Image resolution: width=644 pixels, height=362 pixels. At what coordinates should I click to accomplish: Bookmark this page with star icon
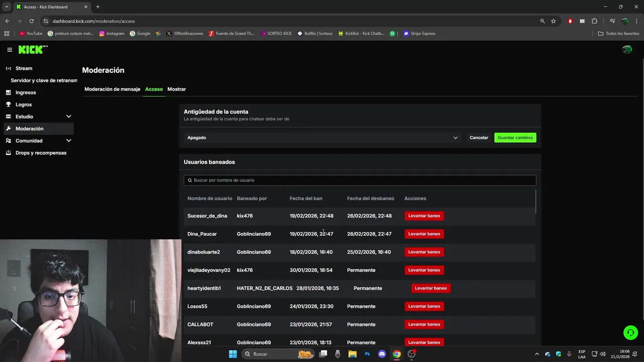tap(553, 21)
